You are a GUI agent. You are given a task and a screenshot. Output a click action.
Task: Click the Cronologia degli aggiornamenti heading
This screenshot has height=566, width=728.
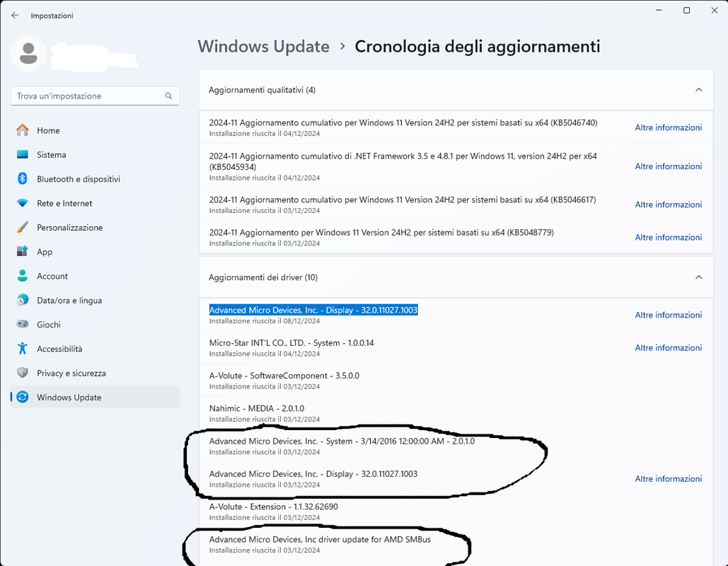tap(478, 47)
